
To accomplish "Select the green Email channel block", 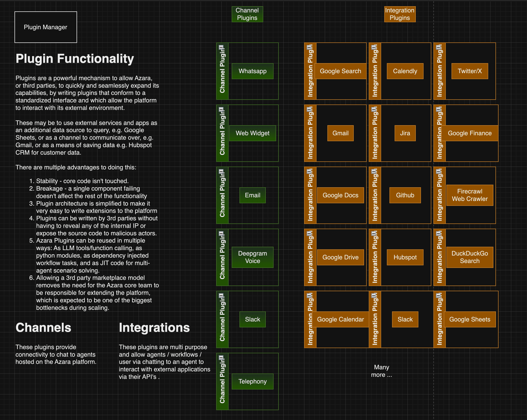I will click(252, 195).
